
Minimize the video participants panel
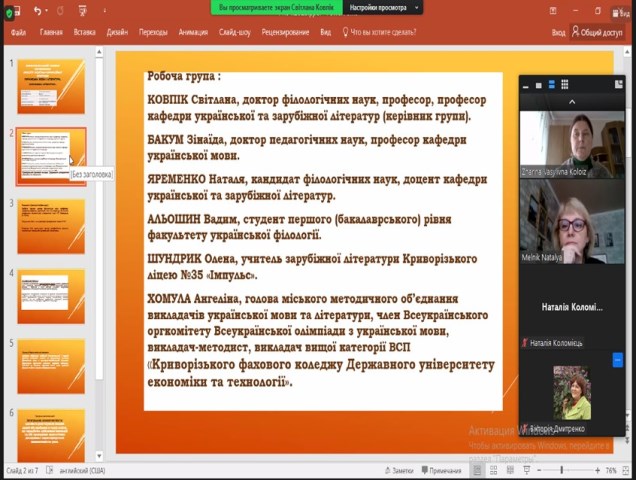pyautogui.click(x=526, y=85)
